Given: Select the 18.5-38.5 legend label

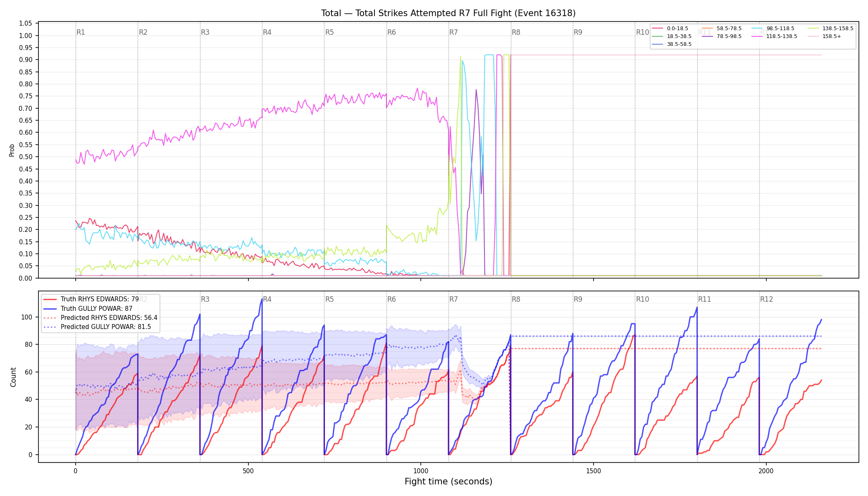Looking at the screenshot, I should pos(679,36).
